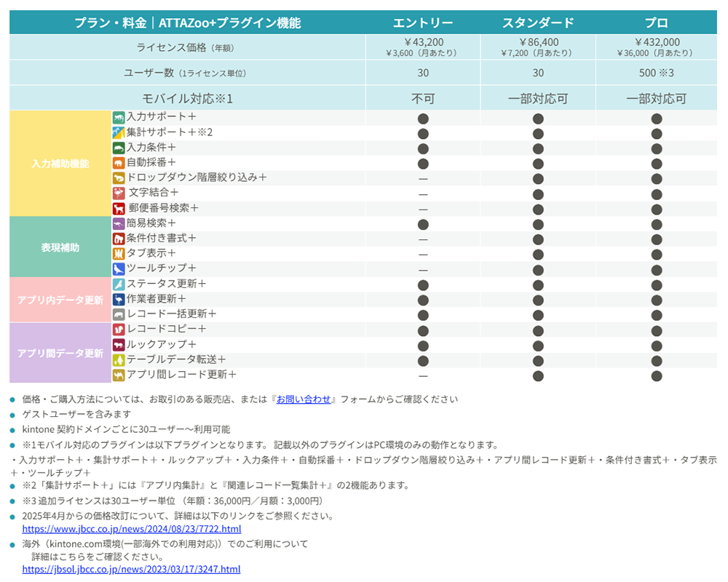Select the ツールチップ＋ bird icon
The image size is (728, 582).
point(118,269)
